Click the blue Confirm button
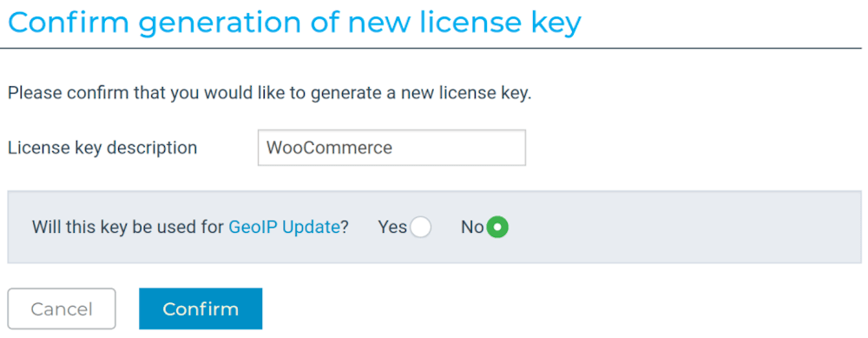The image size is (868, 338). point(201,308)
